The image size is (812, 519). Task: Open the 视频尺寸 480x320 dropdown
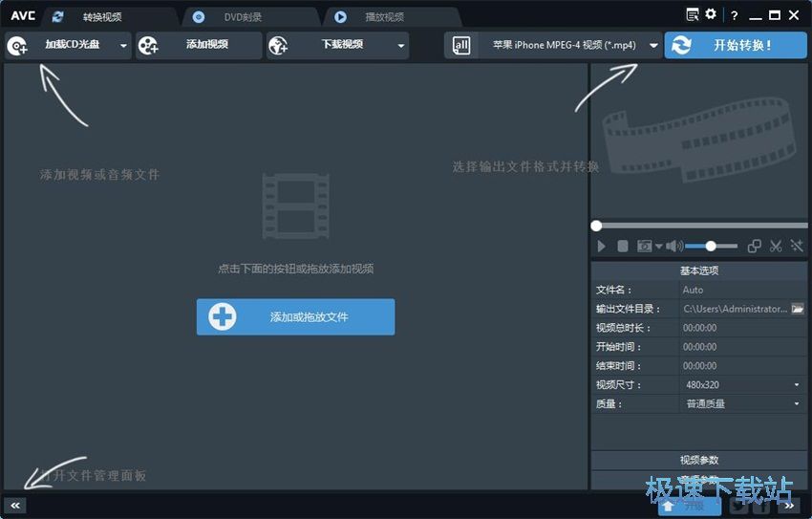pyautogui.click(x=742, y=385)
